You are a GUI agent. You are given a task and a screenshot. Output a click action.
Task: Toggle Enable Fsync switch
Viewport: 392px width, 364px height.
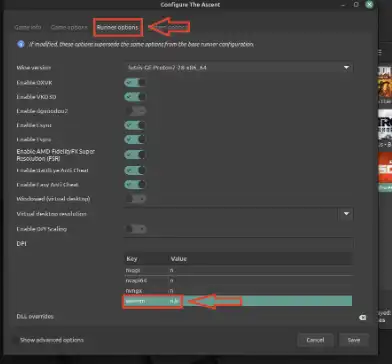135,139
